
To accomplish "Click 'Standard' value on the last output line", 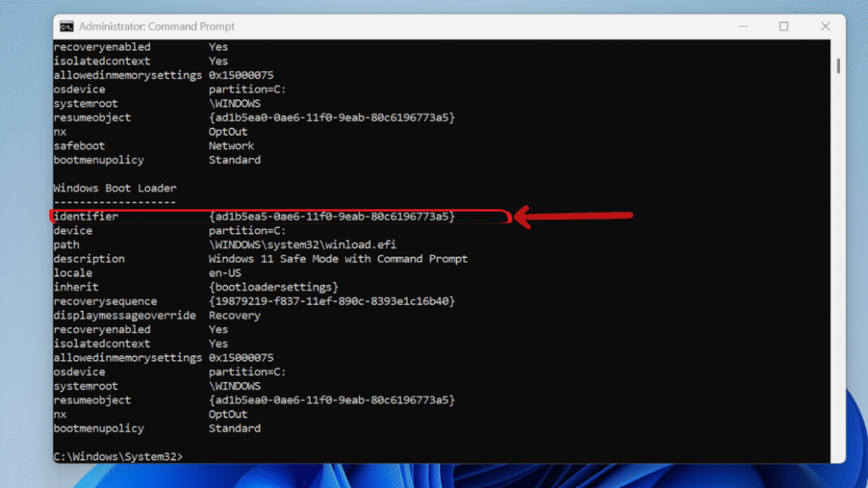I will pyautogui.click(x=234, y=429).
